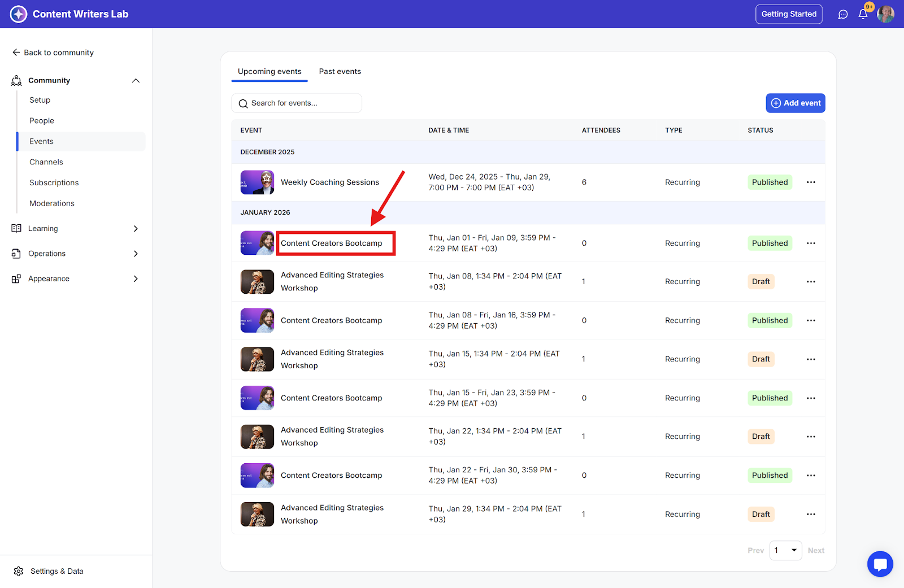The image size is (904, 588).
Task: Open the Settings & Data gear
Action: tap(19, 571)
